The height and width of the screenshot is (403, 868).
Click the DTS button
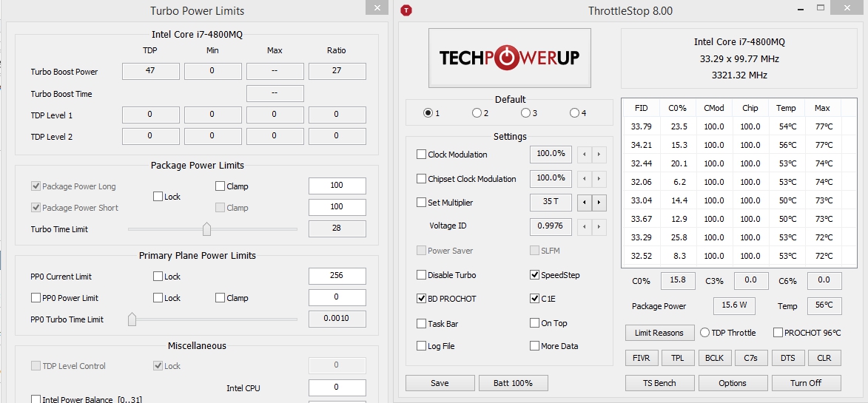click(788, 358)
